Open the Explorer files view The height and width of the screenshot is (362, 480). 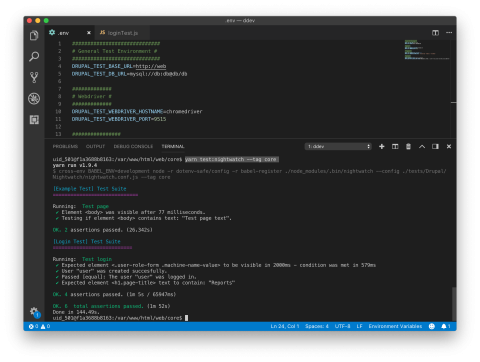pyautogui.click(x=34, y=35)
